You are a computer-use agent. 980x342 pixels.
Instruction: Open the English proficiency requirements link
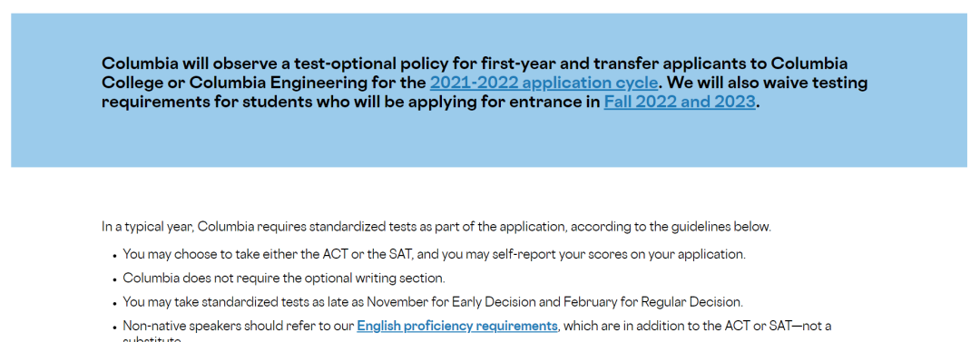point(456,326)
